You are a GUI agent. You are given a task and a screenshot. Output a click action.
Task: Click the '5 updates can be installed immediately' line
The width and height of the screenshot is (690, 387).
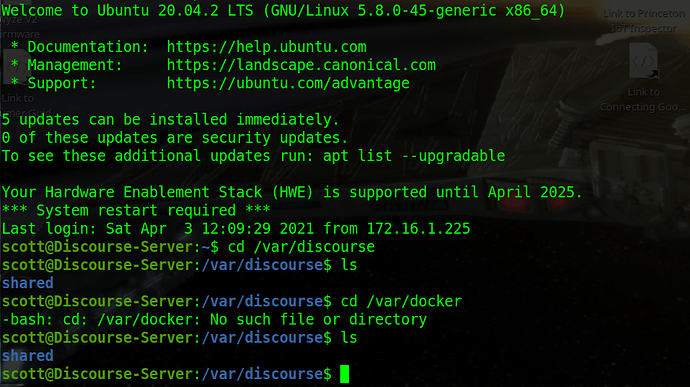click(171, 119)
